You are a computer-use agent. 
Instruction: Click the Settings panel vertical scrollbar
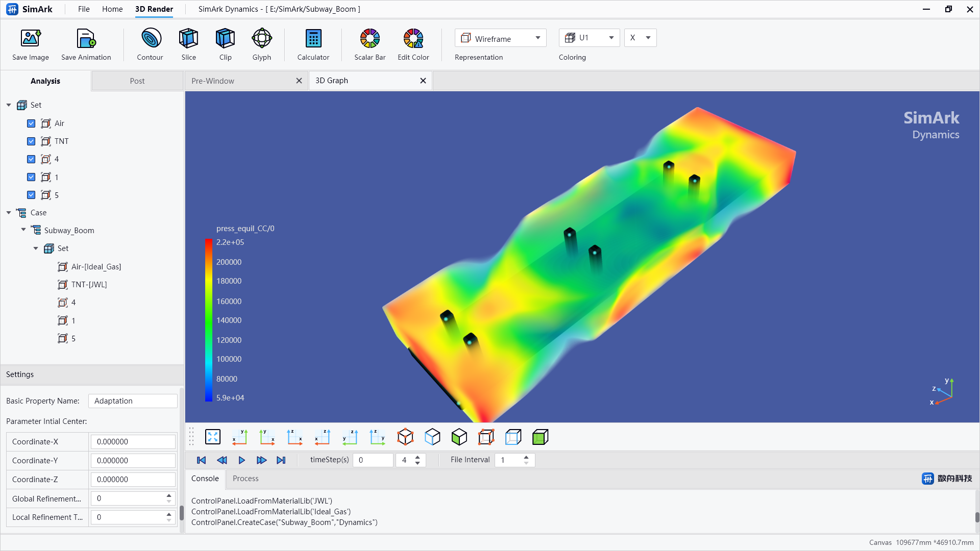(181, 512)
